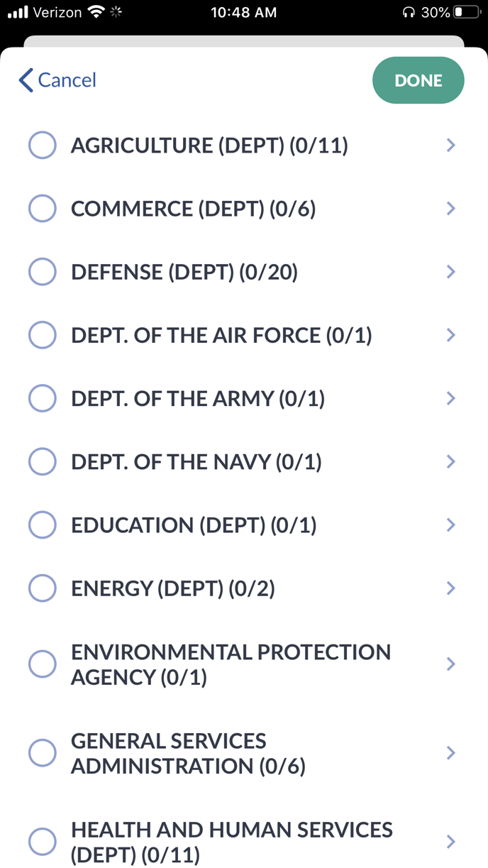Tap the Cancel link
Screen dimensions: 488x868
click(67, 80)
